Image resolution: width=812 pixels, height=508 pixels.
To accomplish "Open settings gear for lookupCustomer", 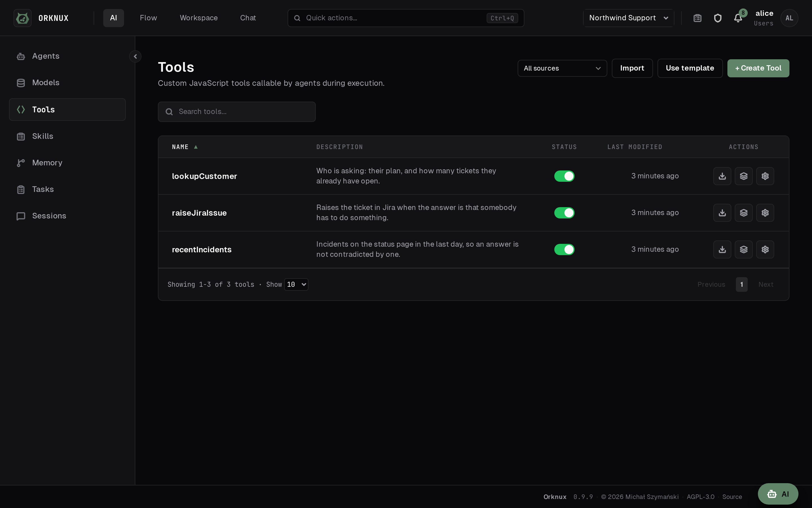I will coord(765,176).
